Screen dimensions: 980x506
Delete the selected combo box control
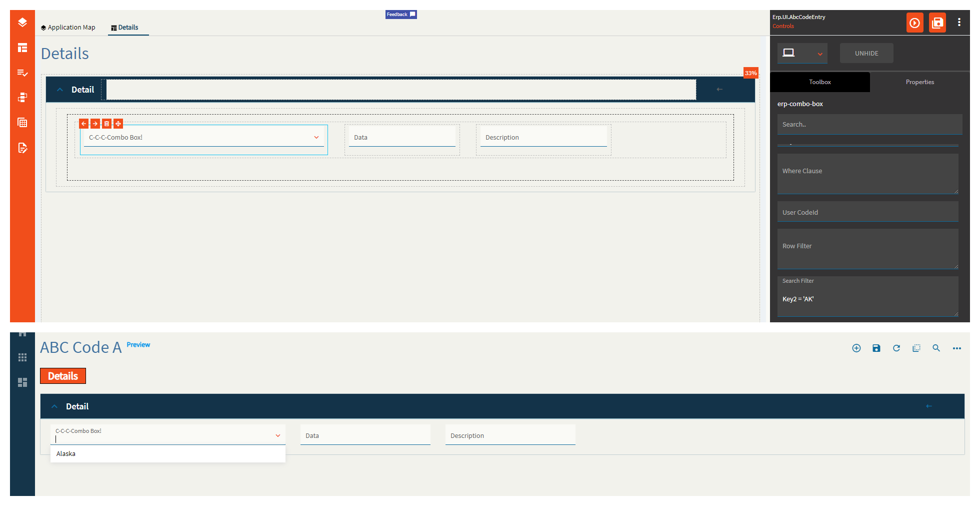tap(106, 124)
